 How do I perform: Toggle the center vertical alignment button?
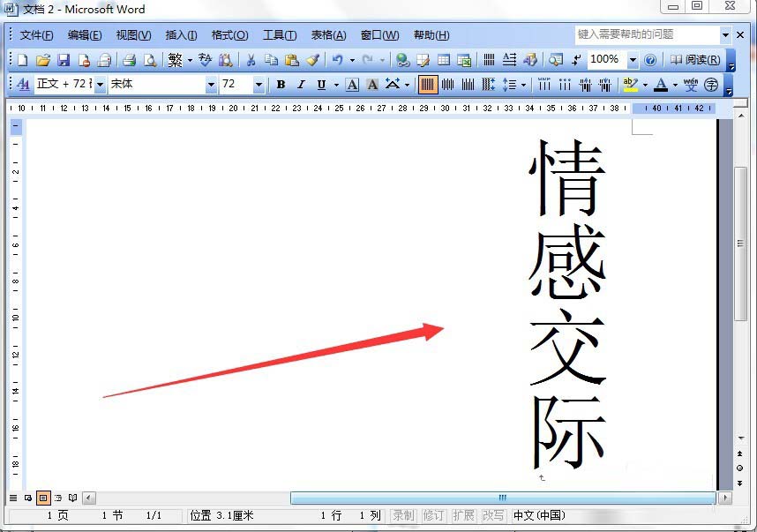447,85
